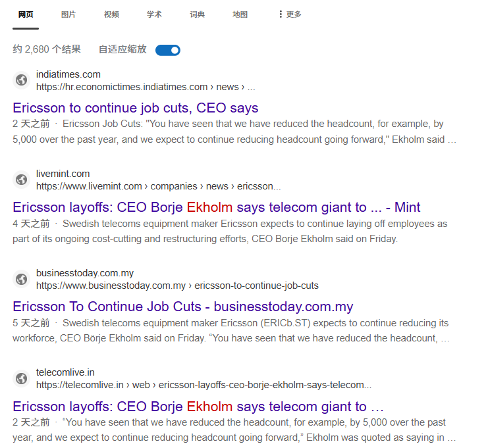Click the indiatimes.com globe favicon
Image resolution: width=488 pixels, height=448 pixels.
22,80
